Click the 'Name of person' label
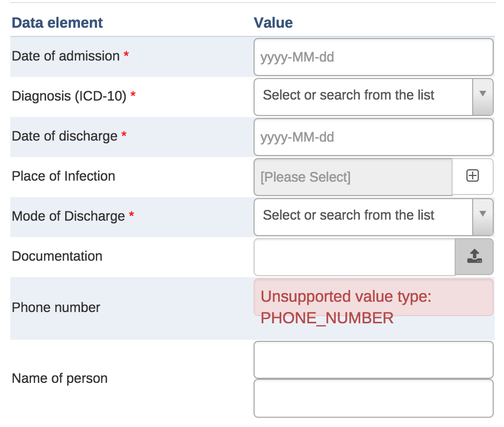The height and width of the screenshot is (427, 504). coord(60,379)
